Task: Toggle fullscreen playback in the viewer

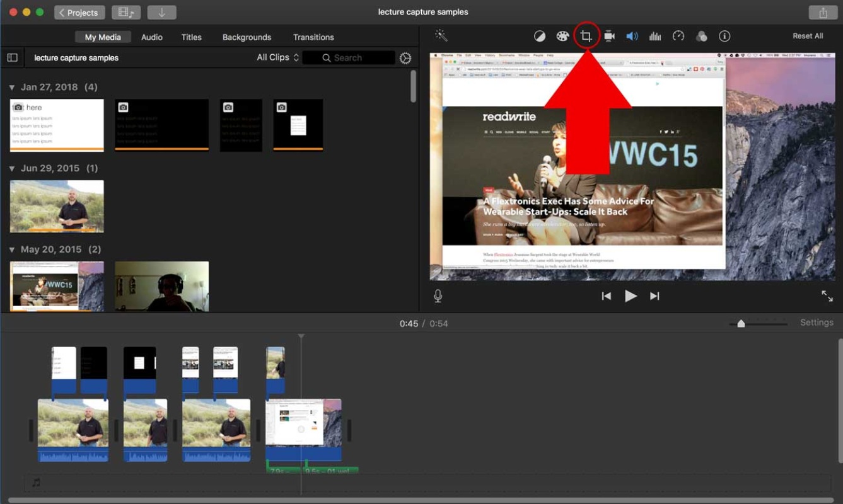Action: tap(827, 295)
